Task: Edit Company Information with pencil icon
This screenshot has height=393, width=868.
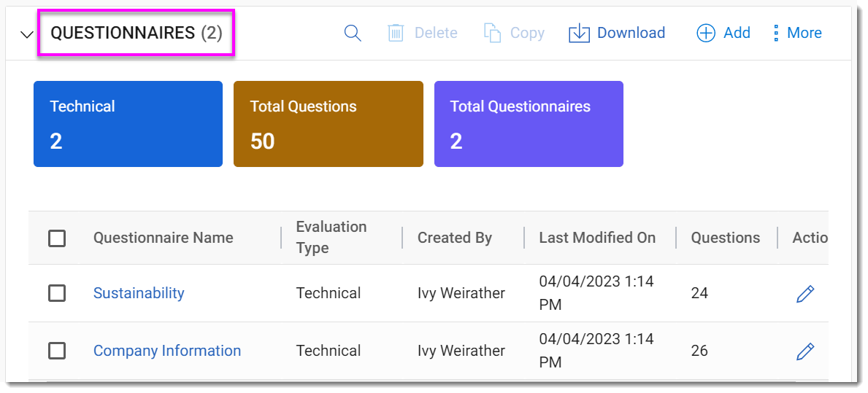Action: [804, 351]
